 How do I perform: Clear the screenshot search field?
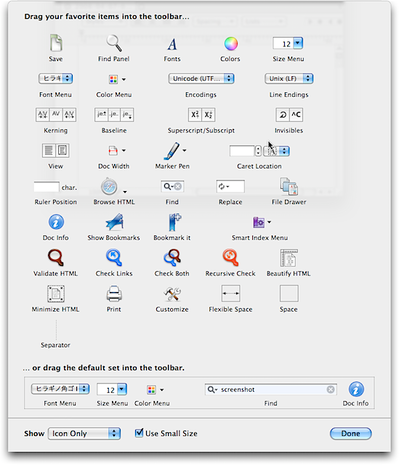[330, 389]
